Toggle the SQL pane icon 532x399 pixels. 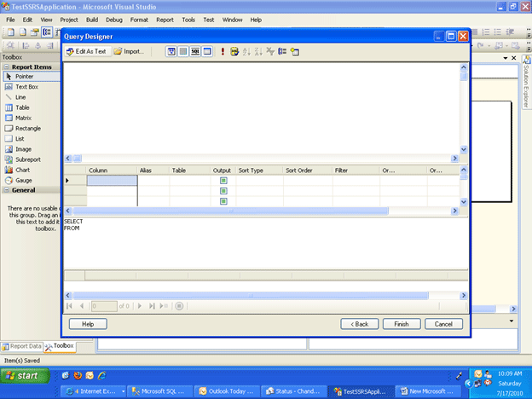click(x=195, y=51)
